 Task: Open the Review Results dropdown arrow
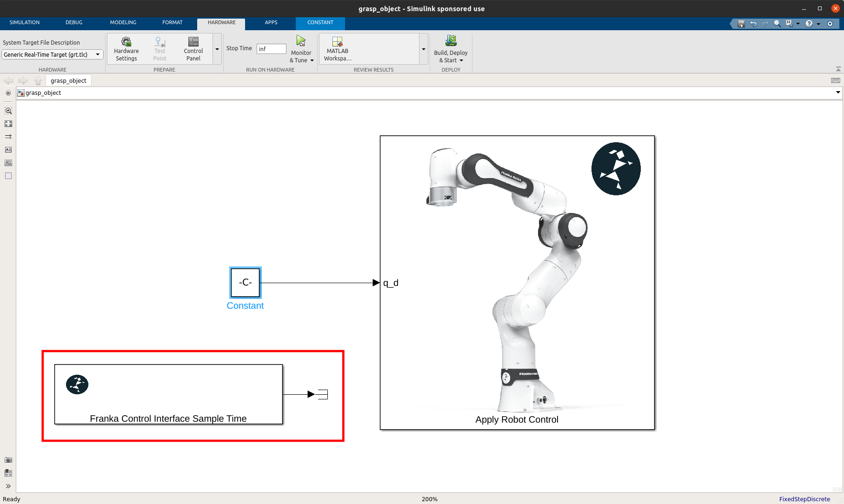pos(423,48)
